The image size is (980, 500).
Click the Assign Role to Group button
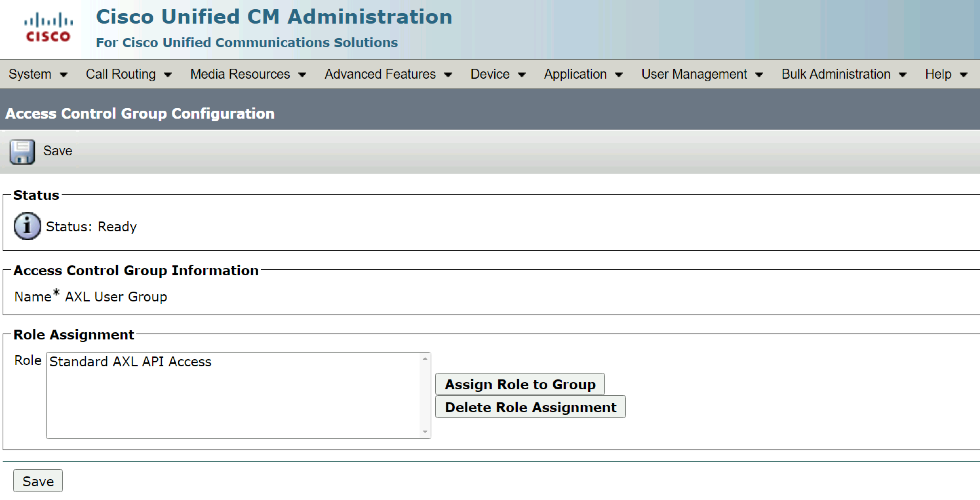[x=520, y=384]
